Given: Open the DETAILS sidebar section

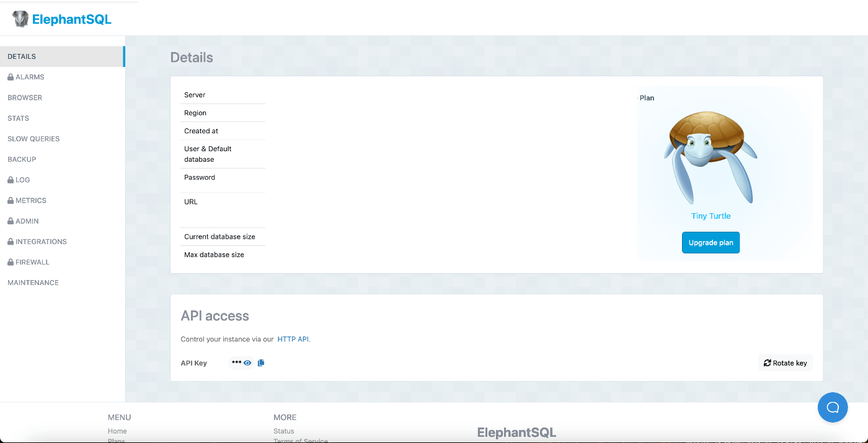Looking at the screenshot, I should [62, 56].
